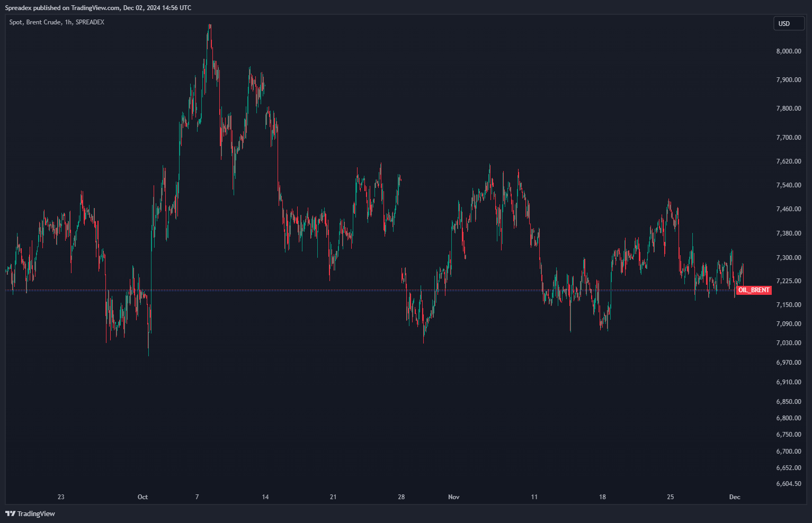This screenshot has height=523, width=812.
Task: Click the 7,300.00 price axis label
Action: (x=789, y=258)
